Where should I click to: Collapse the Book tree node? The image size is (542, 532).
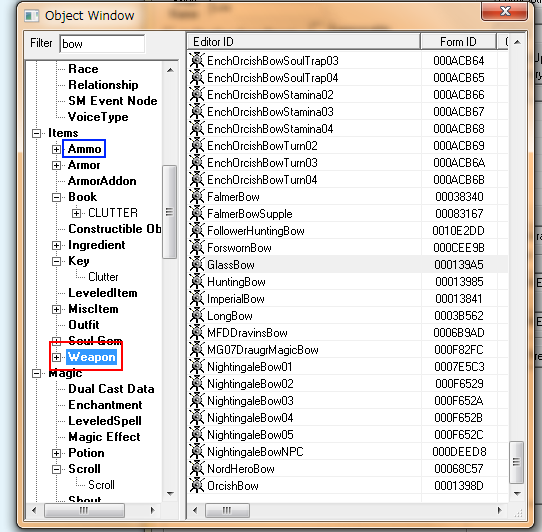pyautogui.click(x=56, y=197)
